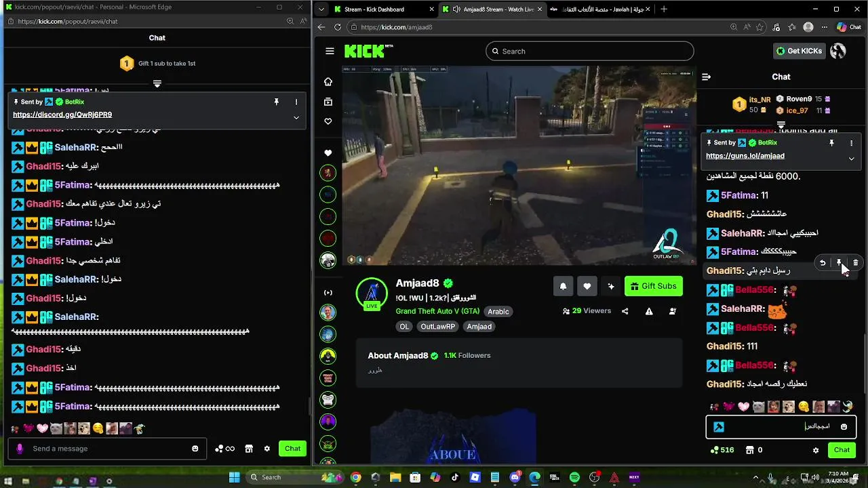Select the OutLawRP tag
Screen dimensions: 868x488
point(437,327)
